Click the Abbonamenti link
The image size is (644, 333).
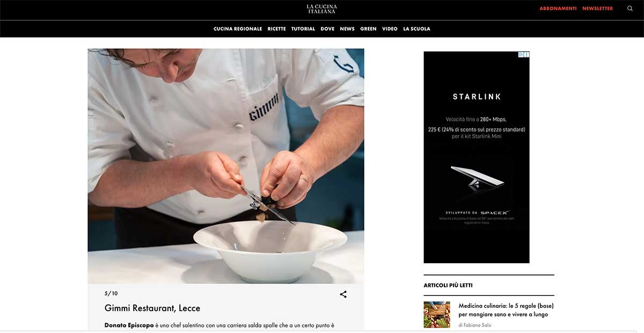point(558,9)
